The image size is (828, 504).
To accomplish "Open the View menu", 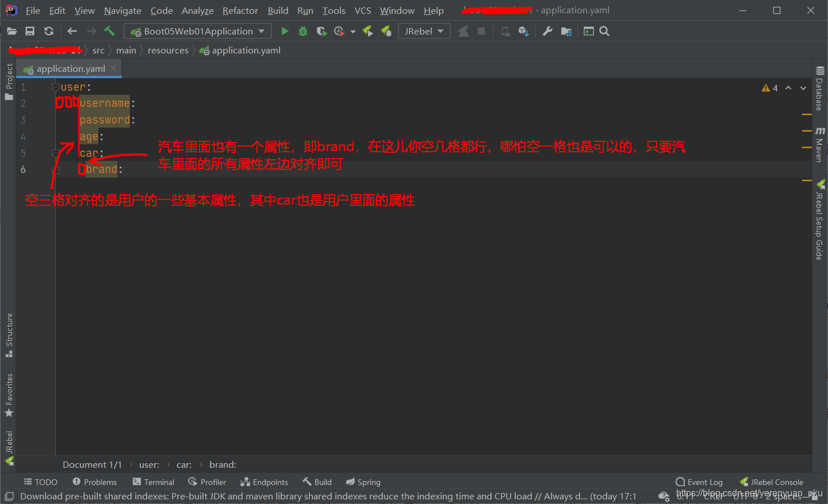I will point(85,10).
